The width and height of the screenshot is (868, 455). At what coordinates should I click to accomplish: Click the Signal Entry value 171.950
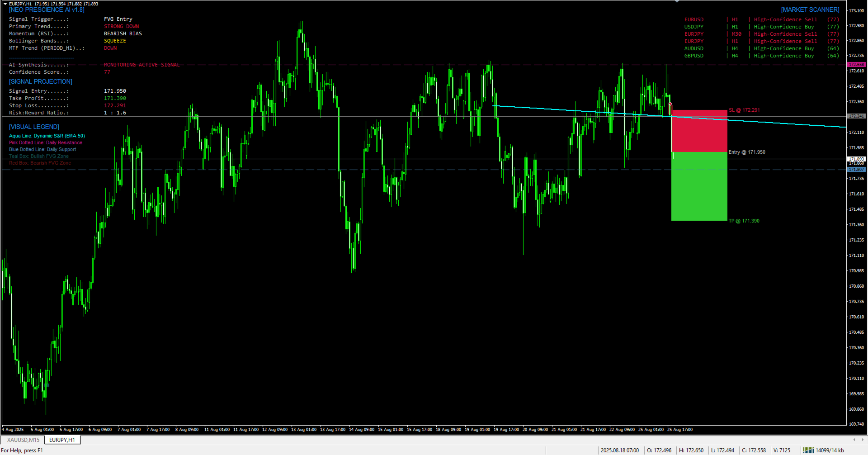[x=115, y=91]
